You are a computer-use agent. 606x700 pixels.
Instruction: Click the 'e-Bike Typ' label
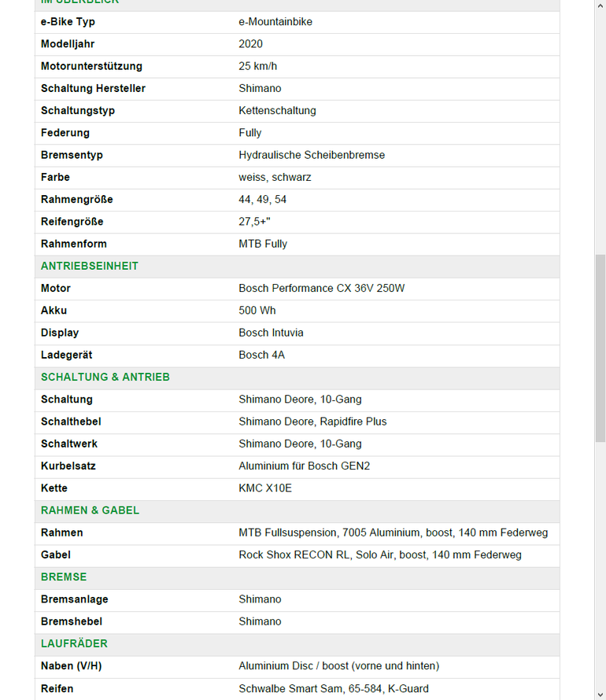68,22
